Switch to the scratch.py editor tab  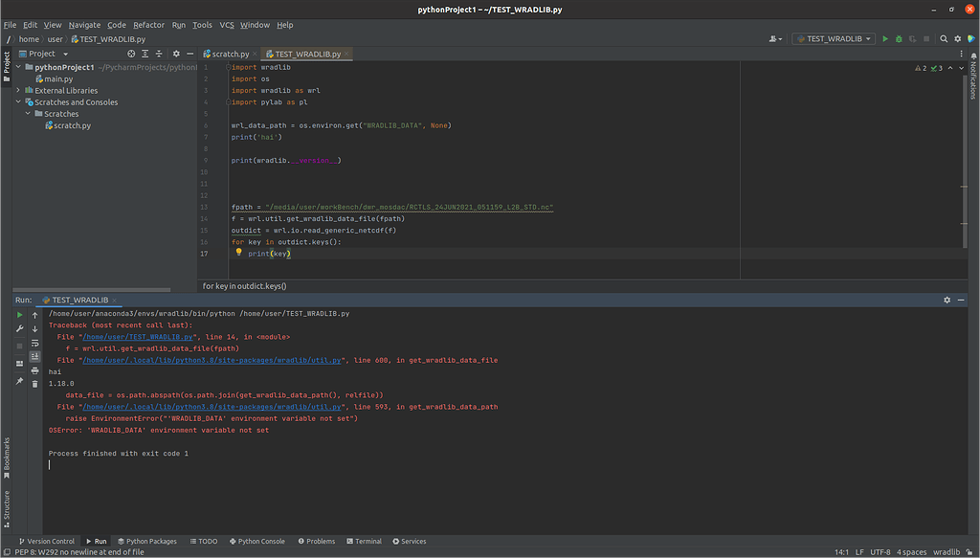pyautogui.click(x=230, y=55)
